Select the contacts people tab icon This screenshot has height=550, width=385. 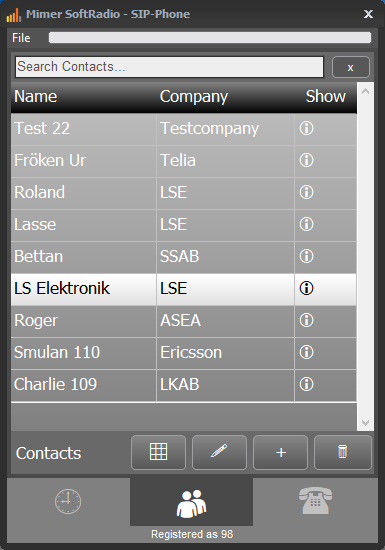(191, 504)
